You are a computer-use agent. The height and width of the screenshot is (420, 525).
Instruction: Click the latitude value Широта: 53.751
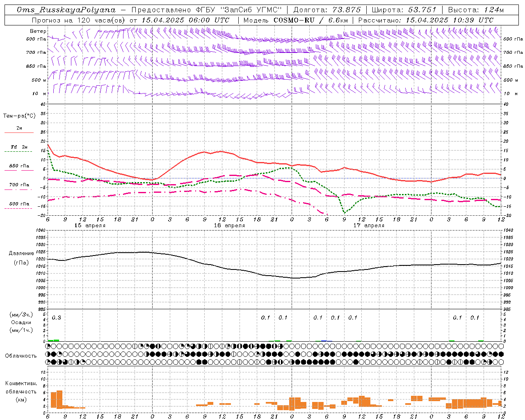tap(404, 10)
